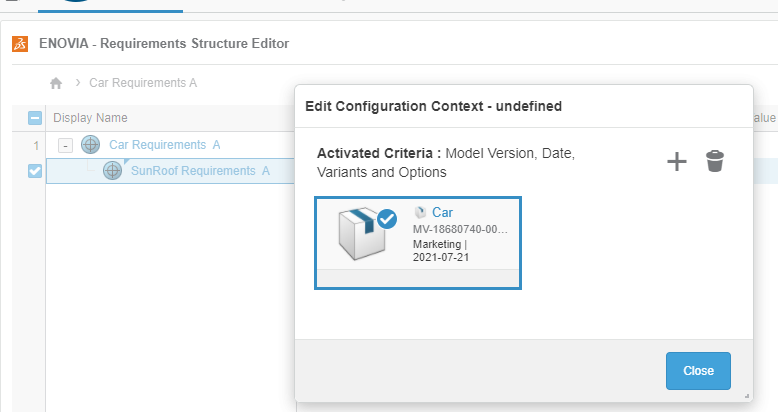Click the trash icon to remove the context
The height and width of the screenshot is (412, 778).
pos(714,161)
